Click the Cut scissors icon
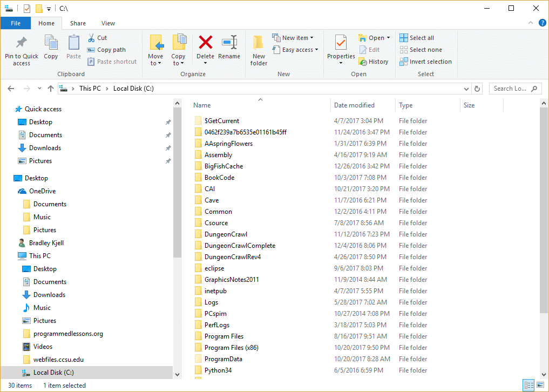Image resolution: width=549 pixels, height=392 pixels. coord(91,38)
